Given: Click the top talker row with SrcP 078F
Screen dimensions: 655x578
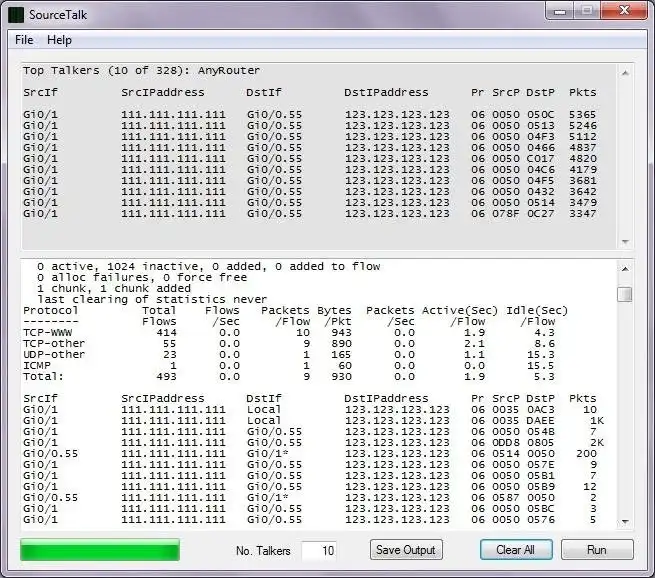Looking at the screenshot, I should [310, 213].
